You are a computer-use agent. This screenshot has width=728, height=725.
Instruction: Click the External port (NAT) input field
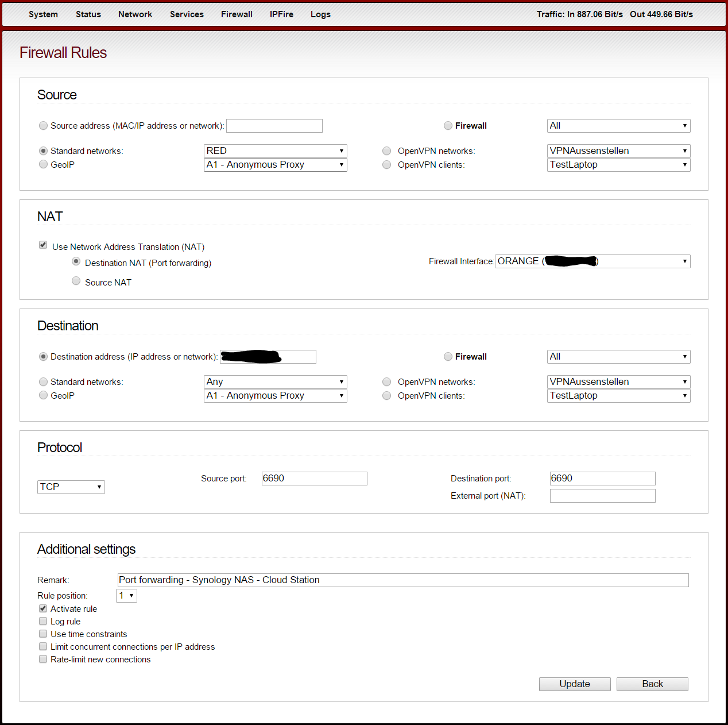click(602, 496)
